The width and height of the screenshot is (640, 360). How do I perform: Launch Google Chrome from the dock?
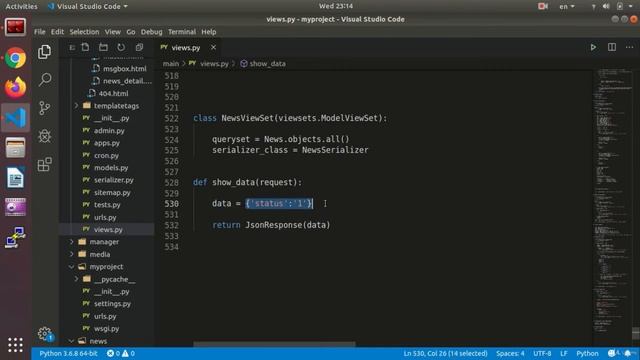pyautogui.click(x=16, y=58)
